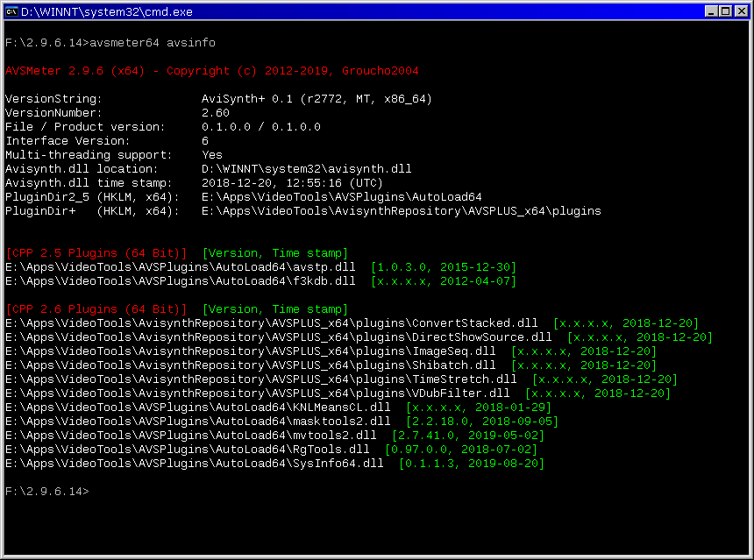754x560 pixels.
Task: Close the cmd.exe console window
Action: coord(740,11)
